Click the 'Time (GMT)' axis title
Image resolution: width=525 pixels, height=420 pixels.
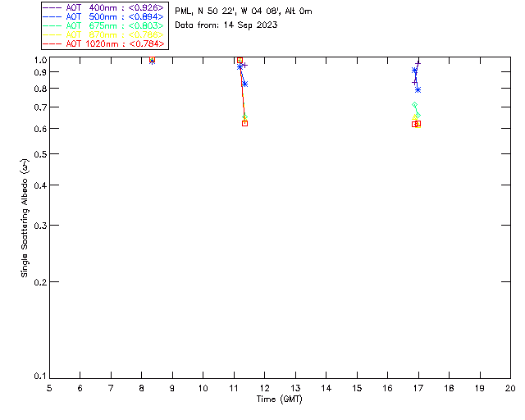coord(279,399)
